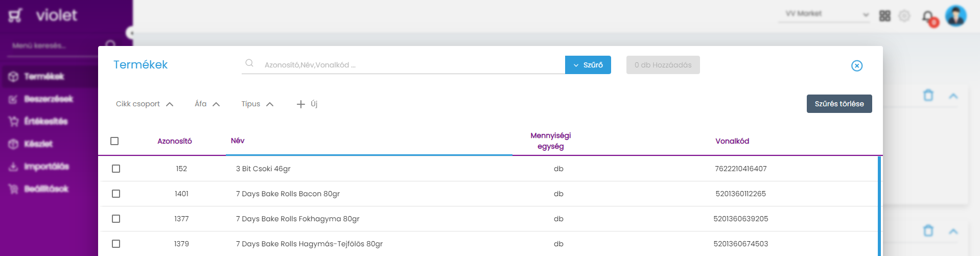
Task: Click the search magnifier icon in the dialog
Action: tap(249, 63)
